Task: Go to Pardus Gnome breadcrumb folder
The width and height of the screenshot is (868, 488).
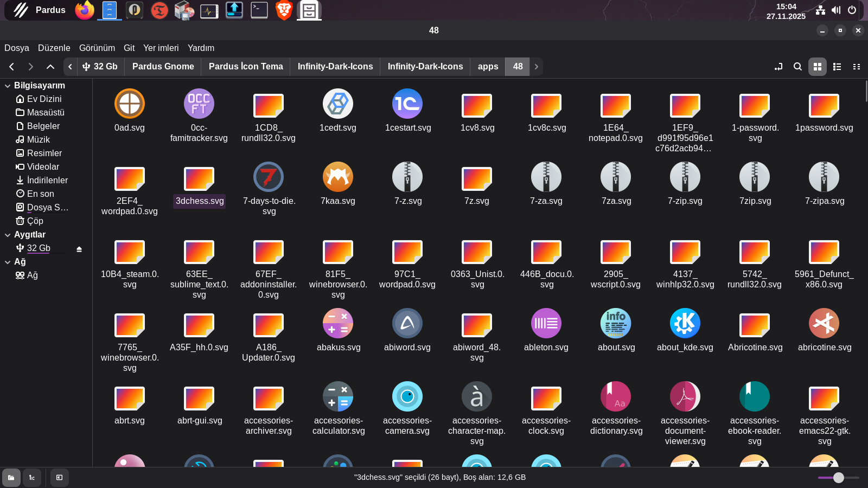Action: point(163,66)
